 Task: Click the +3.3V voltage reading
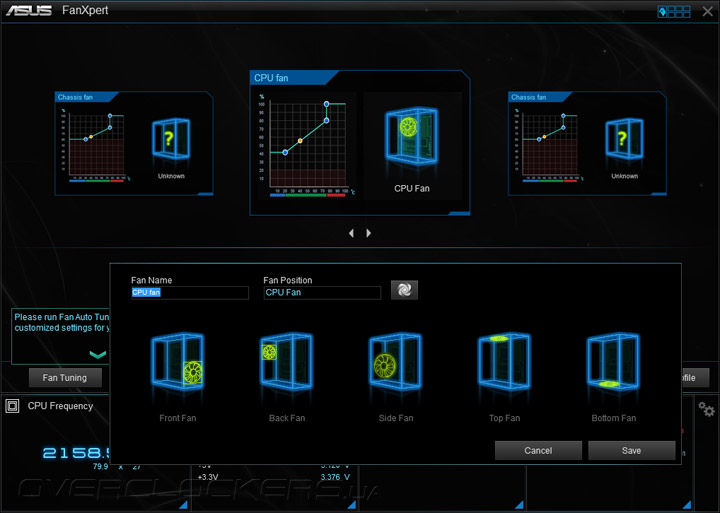pos(208,477)
